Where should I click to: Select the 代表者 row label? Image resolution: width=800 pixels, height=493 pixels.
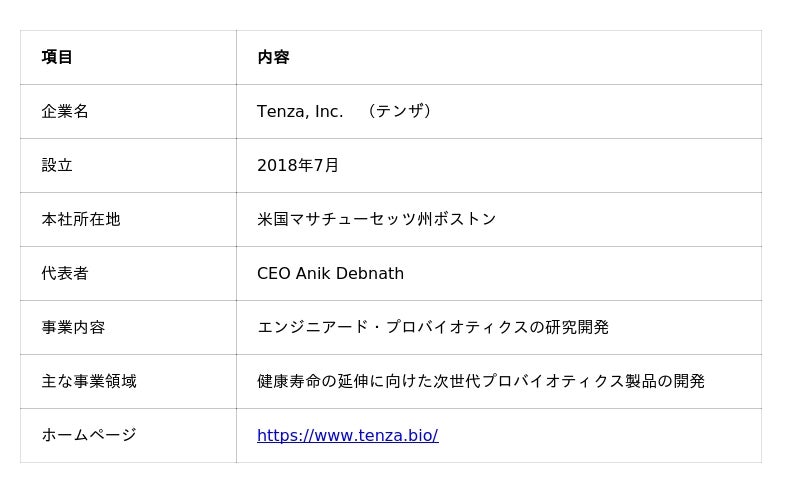tap(65, 273)
